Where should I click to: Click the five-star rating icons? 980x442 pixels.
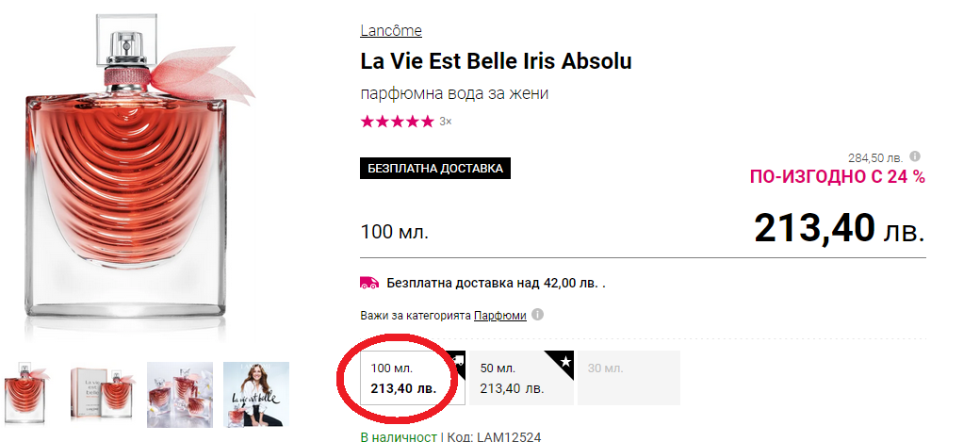397,122
